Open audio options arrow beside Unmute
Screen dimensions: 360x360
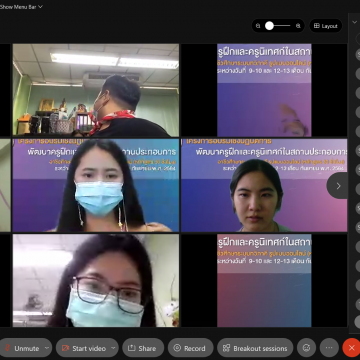[x=47, y=348]
